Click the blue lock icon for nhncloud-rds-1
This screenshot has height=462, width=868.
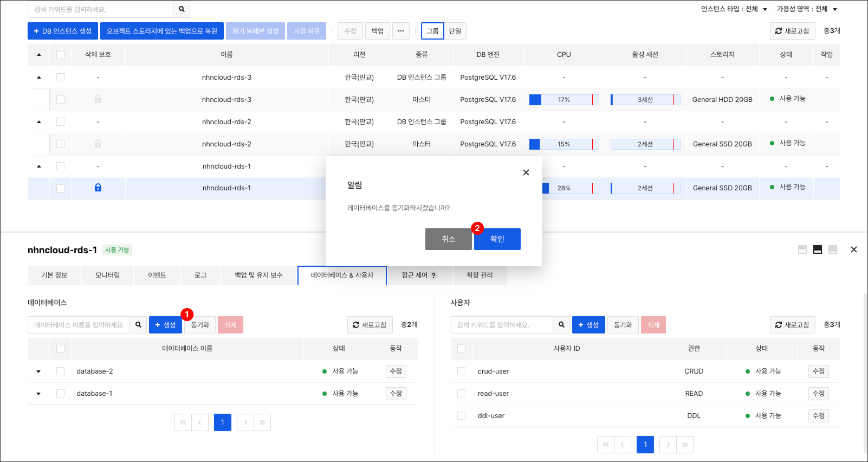[98, 188]
